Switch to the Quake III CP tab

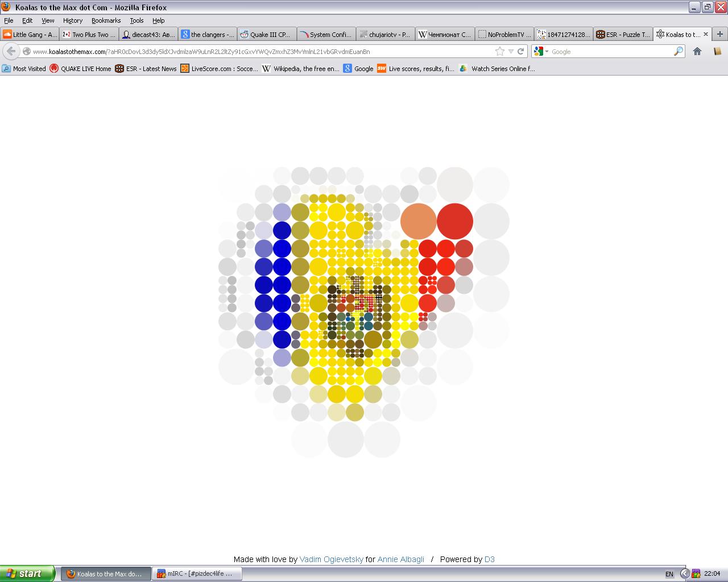(x=266, y=34)
